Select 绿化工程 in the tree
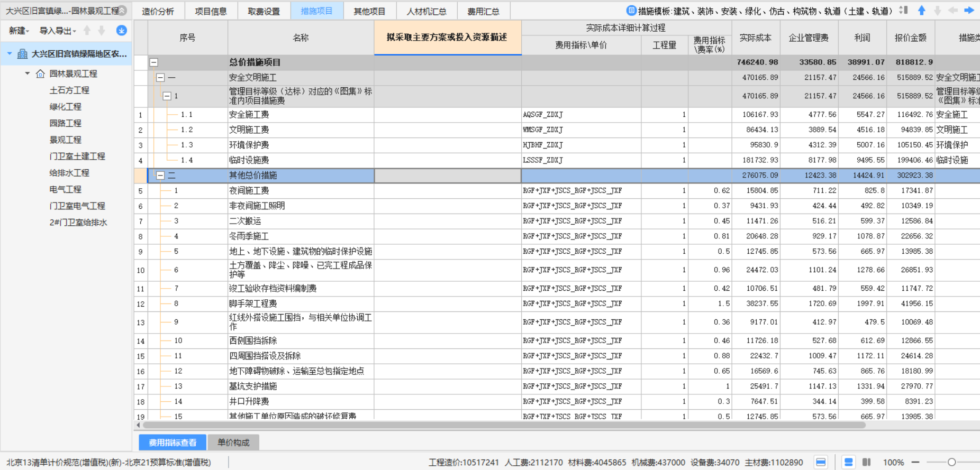This screenshot has height=470, width=980. pos(65,107)
